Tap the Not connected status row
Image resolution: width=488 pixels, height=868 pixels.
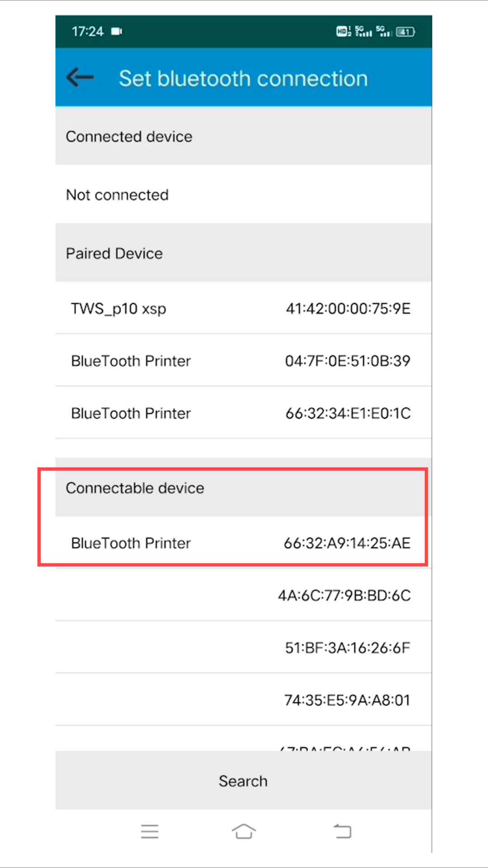[x=243, y=194]
